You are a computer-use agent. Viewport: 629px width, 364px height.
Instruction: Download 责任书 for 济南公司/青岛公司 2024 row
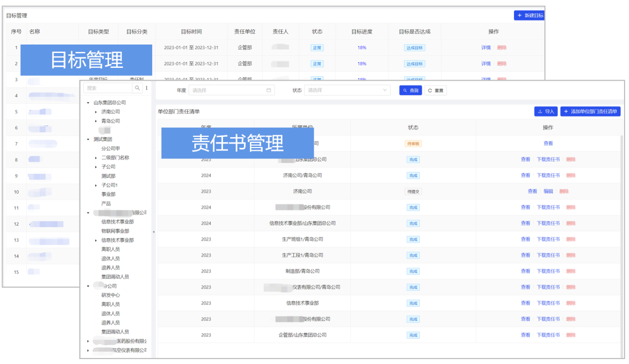(548, 175)
